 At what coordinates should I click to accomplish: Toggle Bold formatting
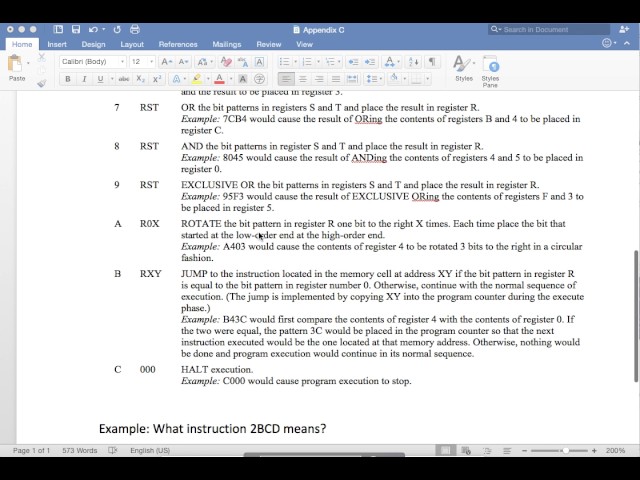click(x=68, y=79)
